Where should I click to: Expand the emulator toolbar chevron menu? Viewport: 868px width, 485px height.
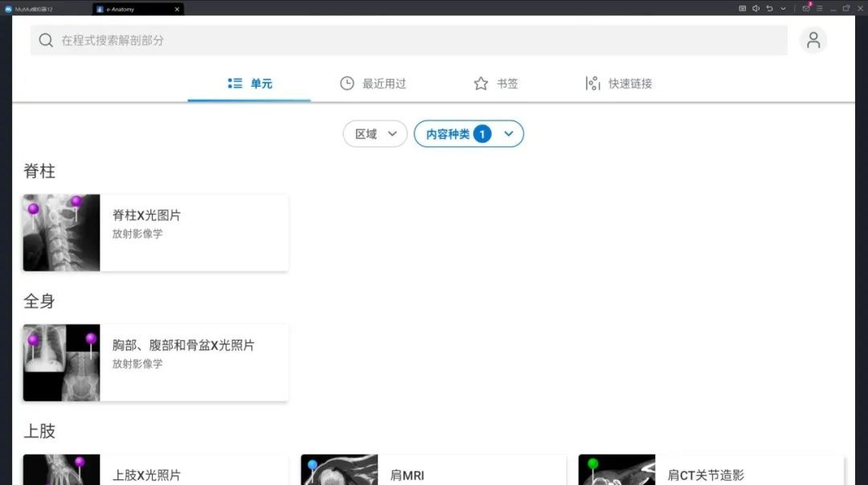[783, 8]
